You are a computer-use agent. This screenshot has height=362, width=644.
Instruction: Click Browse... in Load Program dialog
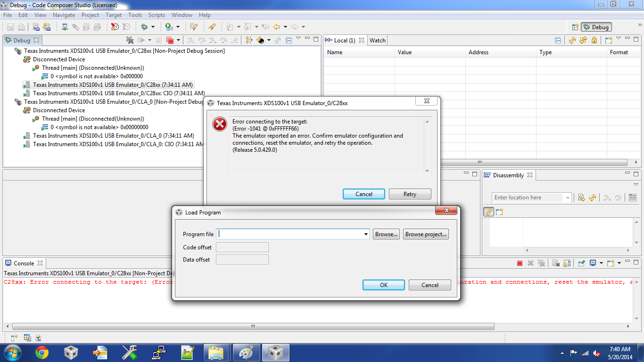coord(387,234)
